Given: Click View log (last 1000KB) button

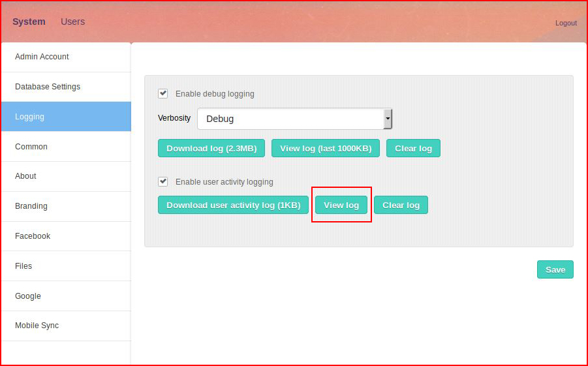Looking at the screenshot, I should 326,148.
